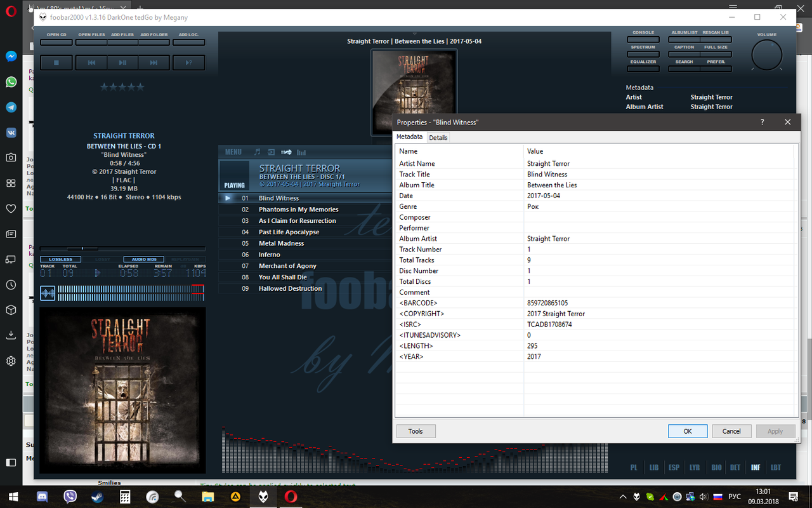This screenshot has width=812, height=508.
Task: Click the ADD FOLDER button
Action: [x=154, y=43]
